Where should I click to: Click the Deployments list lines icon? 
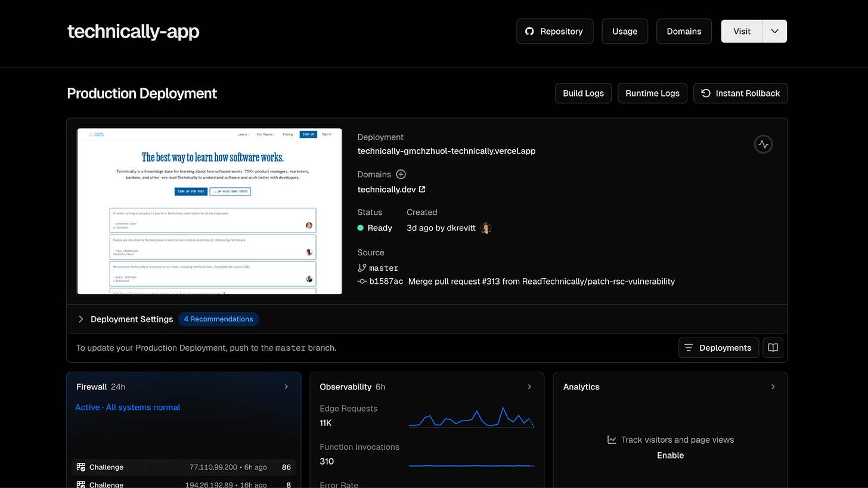[689, 348]
